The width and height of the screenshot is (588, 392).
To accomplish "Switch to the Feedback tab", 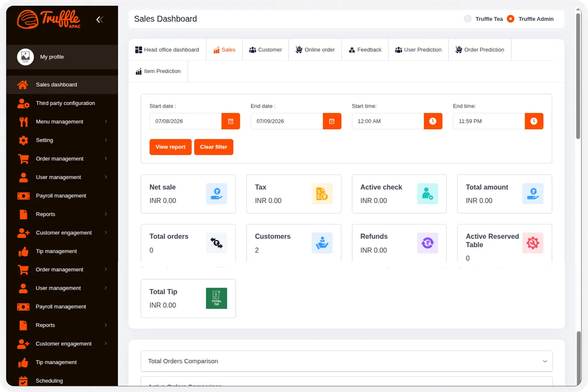I will [365, 50].
